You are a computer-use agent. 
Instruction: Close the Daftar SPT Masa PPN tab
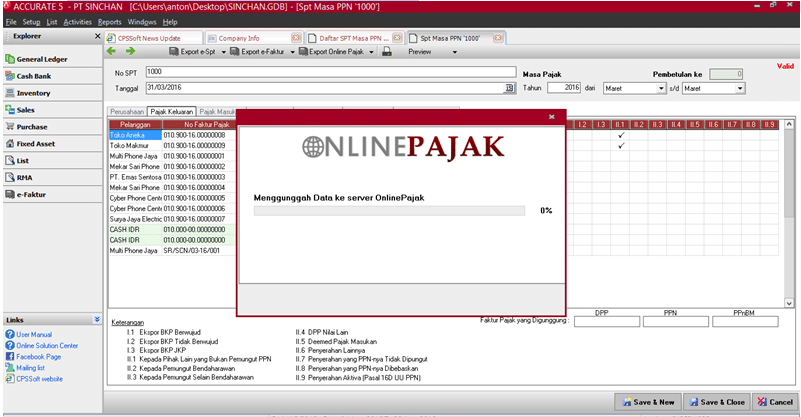coord(397,38)
